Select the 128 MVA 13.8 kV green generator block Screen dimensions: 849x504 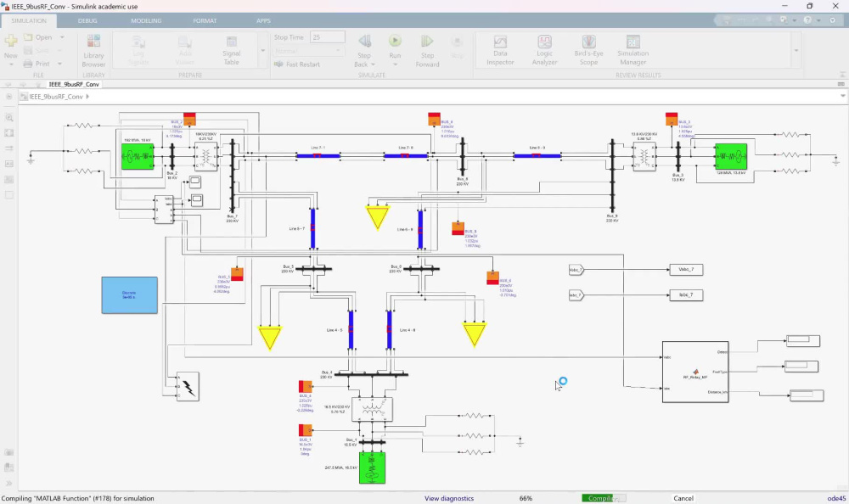[731, 156]
